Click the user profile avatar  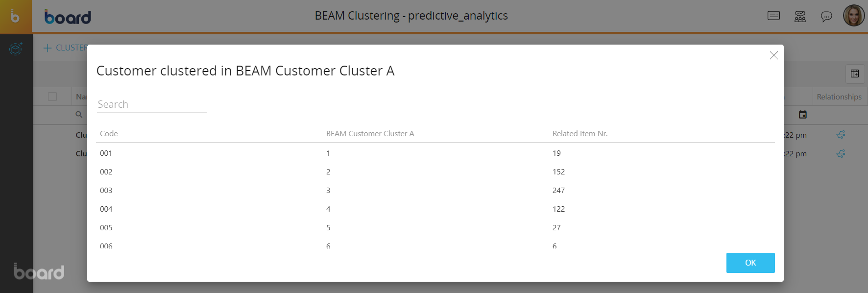853,16
